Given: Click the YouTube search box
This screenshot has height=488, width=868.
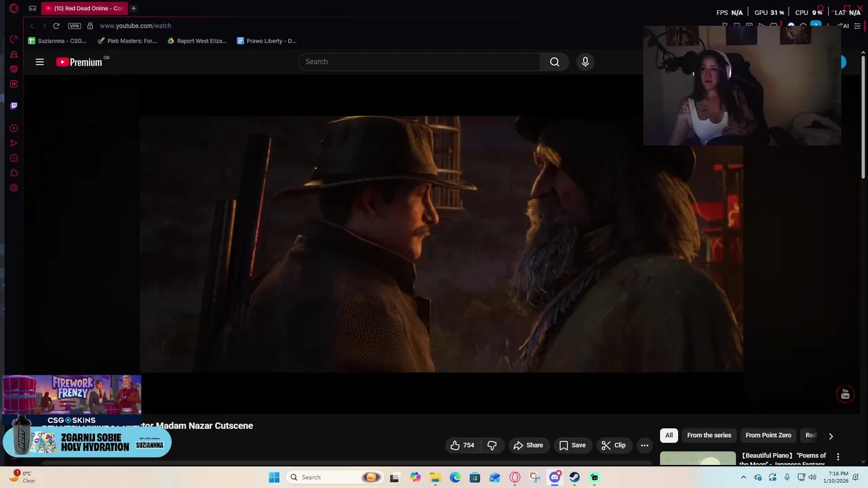Looking at the screenshot, I should click(x=419, y=62).
